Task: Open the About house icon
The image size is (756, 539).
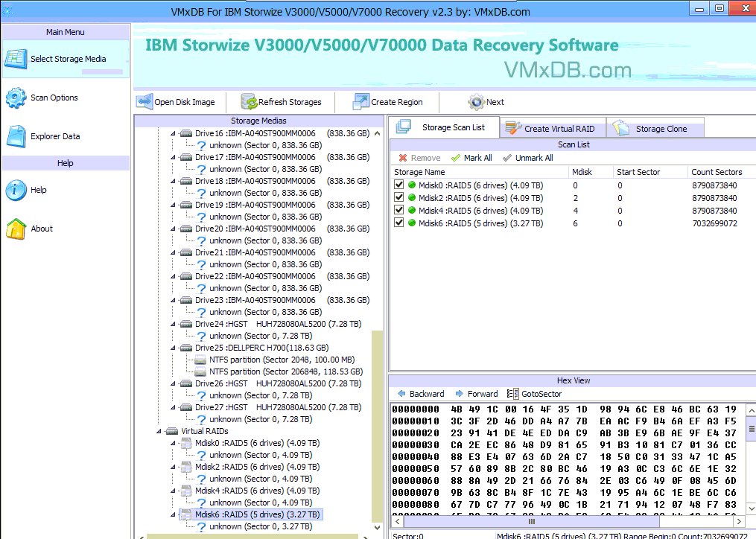Action: click(16, 229)
